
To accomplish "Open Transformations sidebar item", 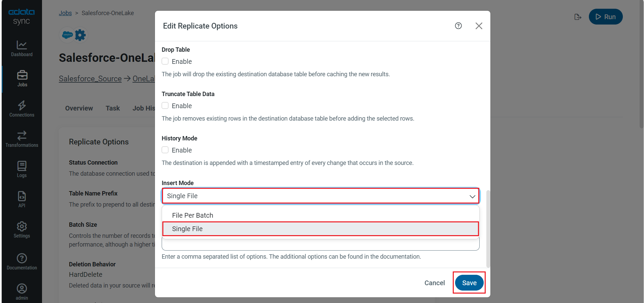I will tap(22, 139).
